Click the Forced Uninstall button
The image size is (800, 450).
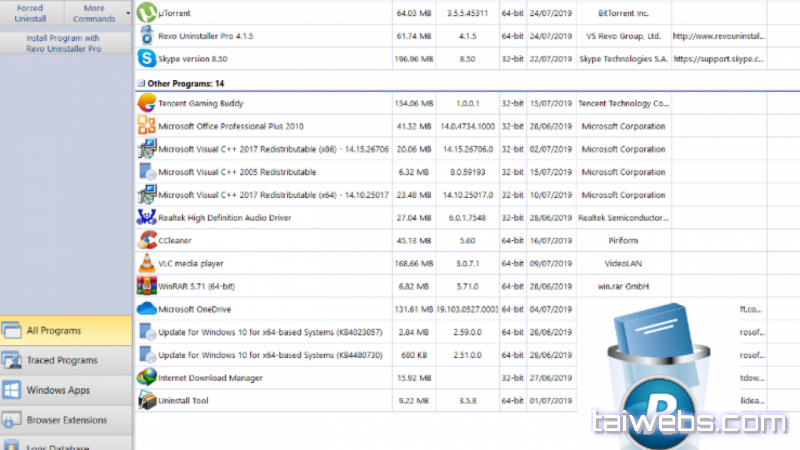click(30, 13)
